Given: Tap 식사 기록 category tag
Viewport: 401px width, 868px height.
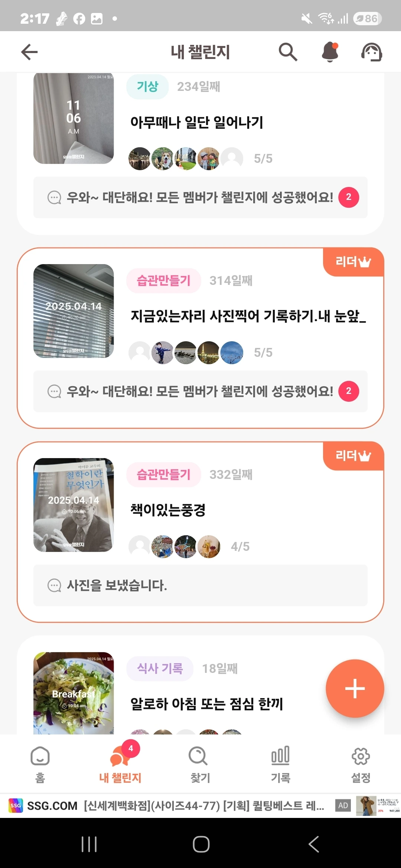Looking at the screenshot, I should (x=160, y=668).
